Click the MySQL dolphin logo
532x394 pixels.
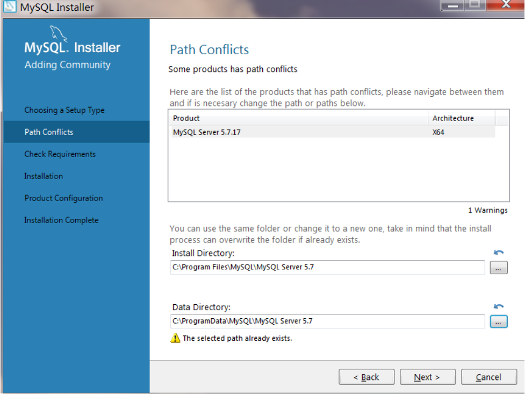pos(58,34)
